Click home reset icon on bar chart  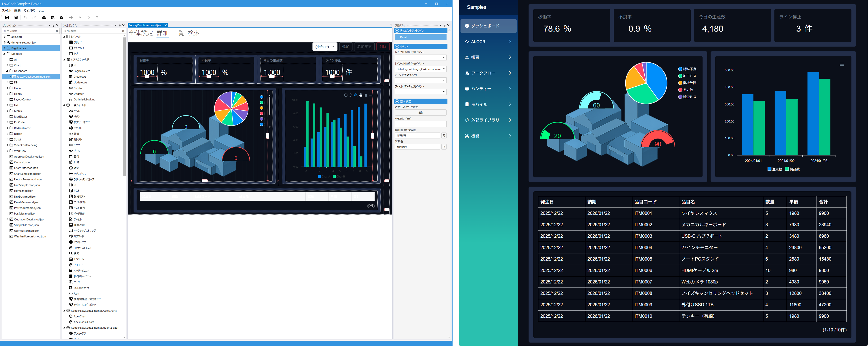(x=366, y=95)
